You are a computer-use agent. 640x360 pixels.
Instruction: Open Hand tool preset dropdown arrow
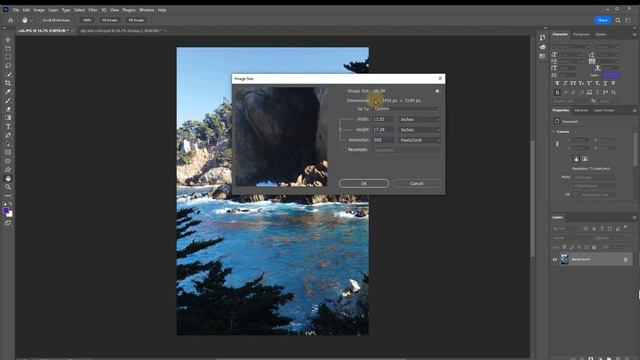coord(31,20)
